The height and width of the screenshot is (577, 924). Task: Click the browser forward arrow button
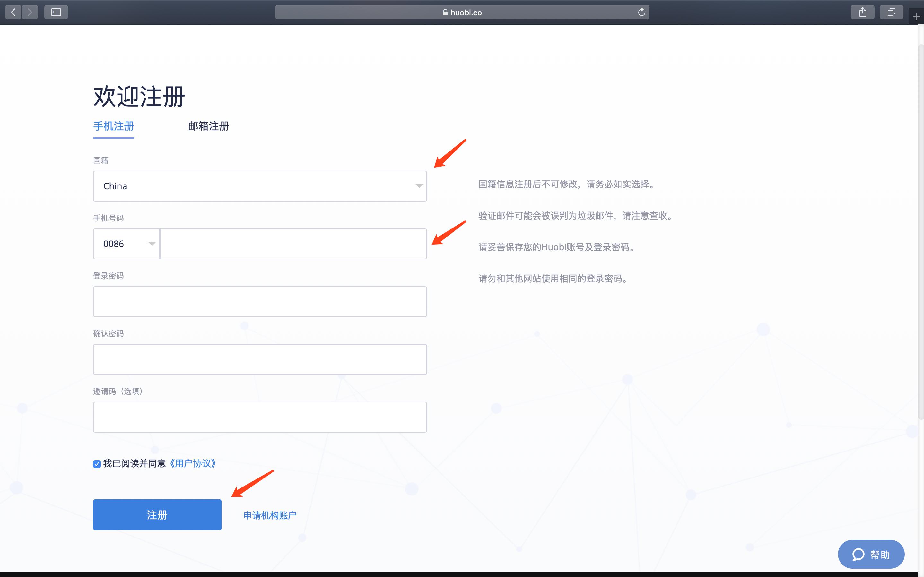[30, 12]
